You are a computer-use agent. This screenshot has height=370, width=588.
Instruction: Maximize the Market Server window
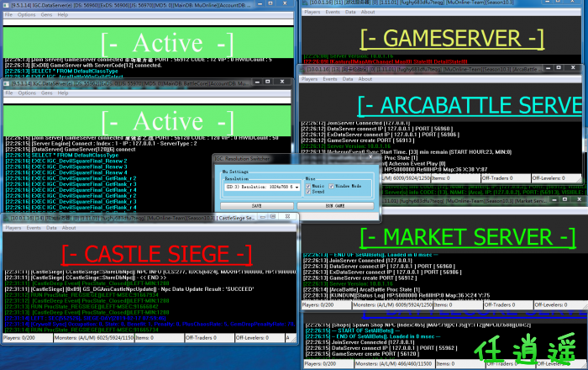564,199
